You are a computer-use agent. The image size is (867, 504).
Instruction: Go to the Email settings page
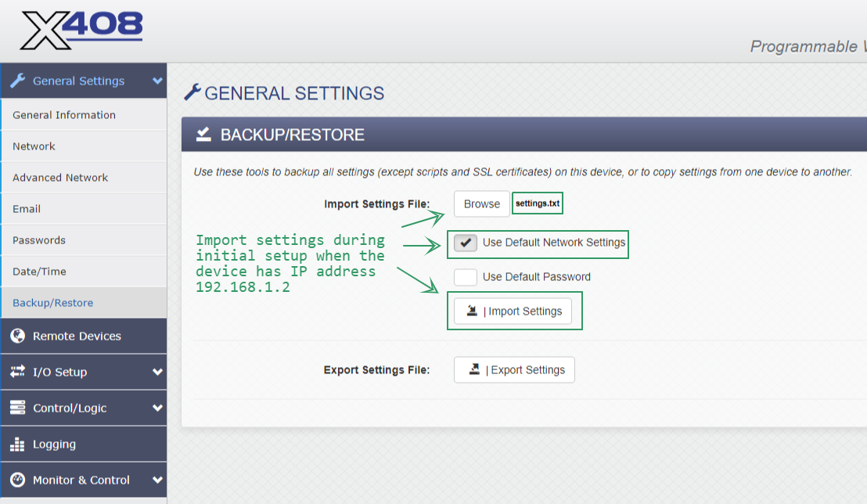[x=27, y=209]
